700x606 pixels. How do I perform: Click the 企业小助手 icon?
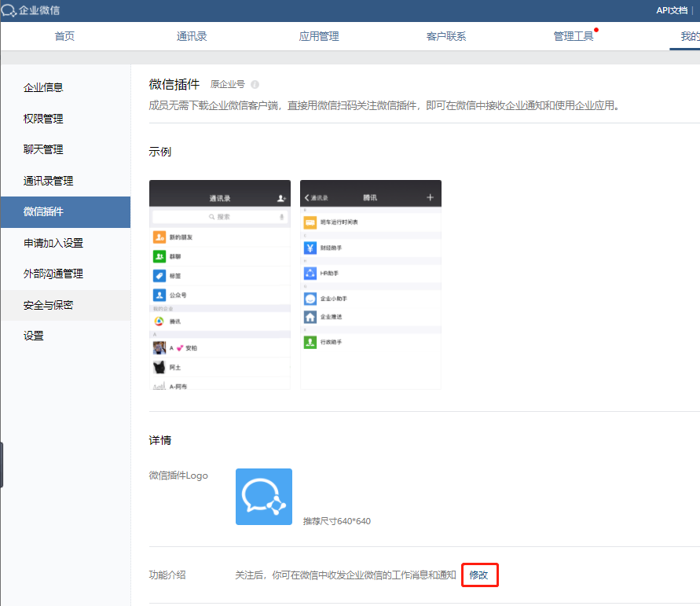pyautogui.click(x=310, y=299)
